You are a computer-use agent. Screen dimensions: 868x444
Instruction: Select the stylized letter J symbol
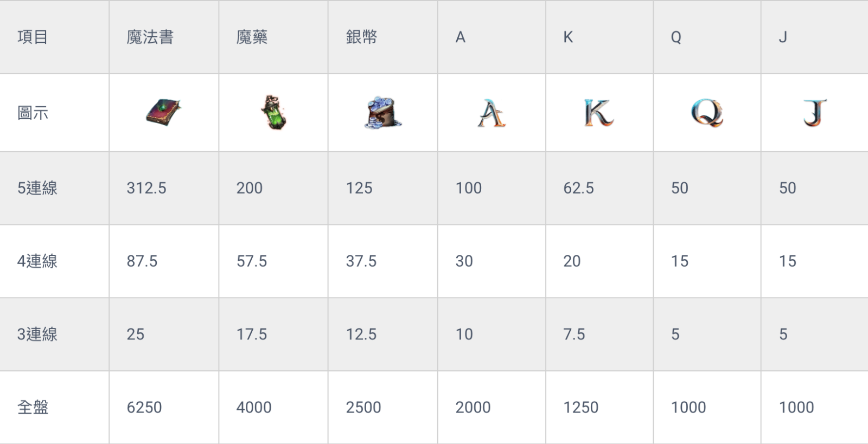click(x=815, y=113)
